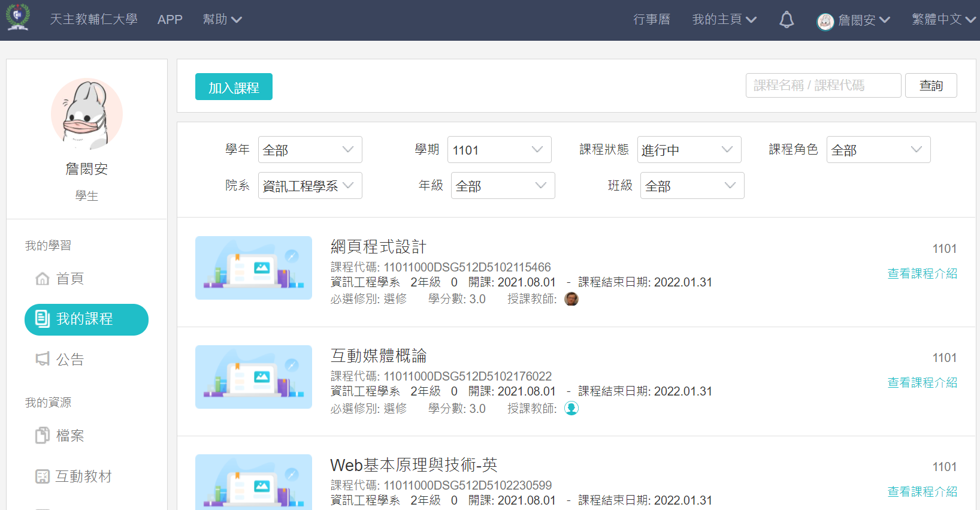Expand the 課程角色 dropdown
Screen dimensions: 980x510
pos(878,150)
